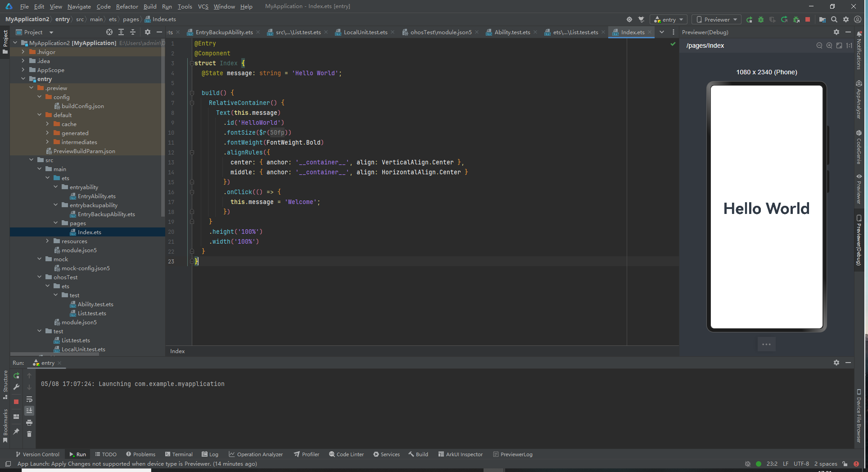Click the red Stop button in top toolbar

pyautogui.click(x=808, y=19)
